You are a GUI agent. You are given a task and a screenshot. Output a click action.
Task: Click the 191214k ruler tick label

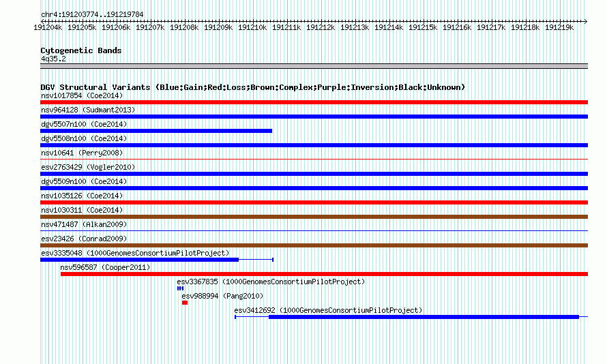coord(389,27)
